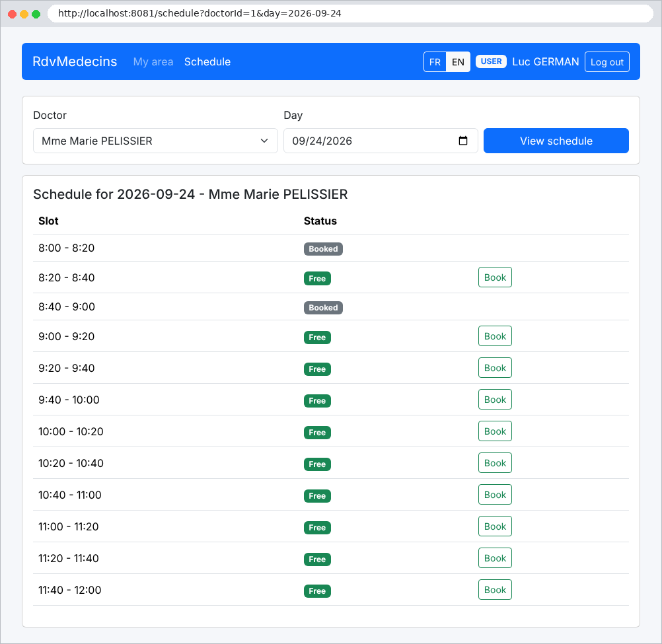The image size is (662, 644).
Task: Click View schedule button
Action: tap(556, 141)
